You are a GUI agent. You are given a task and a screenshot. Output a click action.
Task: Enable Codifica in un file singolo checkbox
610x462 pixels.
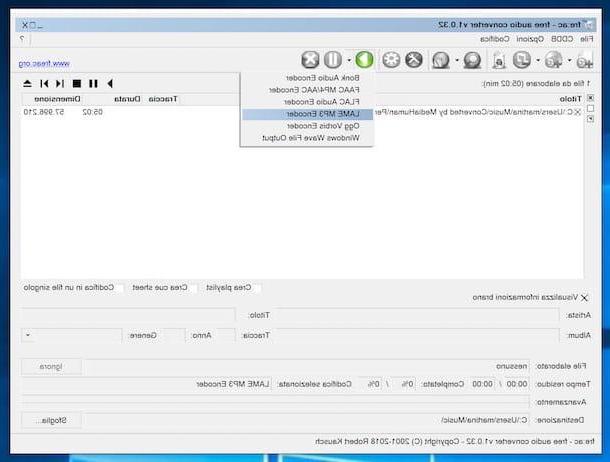120,288
